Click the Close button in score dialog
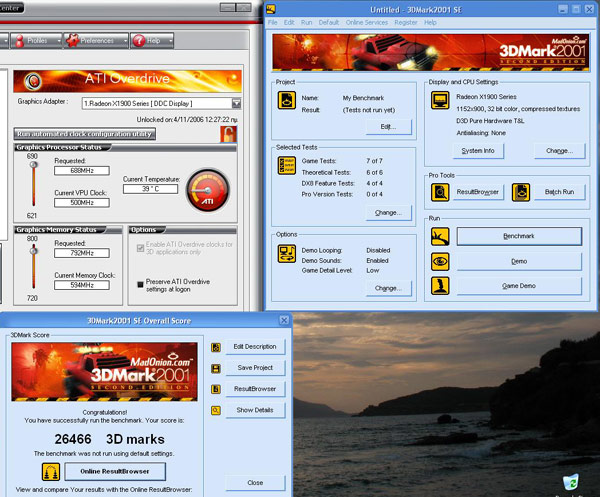600x497 pixels. (x=255, y=483)
